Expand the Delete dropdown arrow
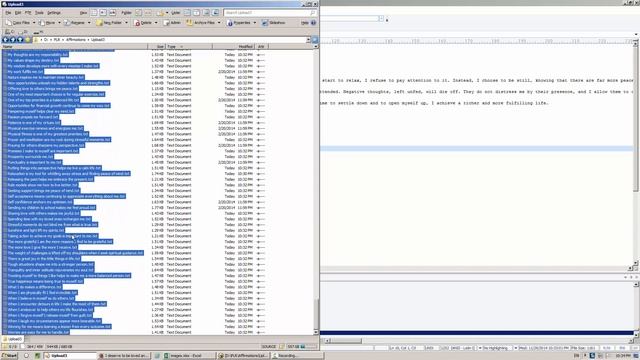This screenshot has width=640, height=360. 156,23
